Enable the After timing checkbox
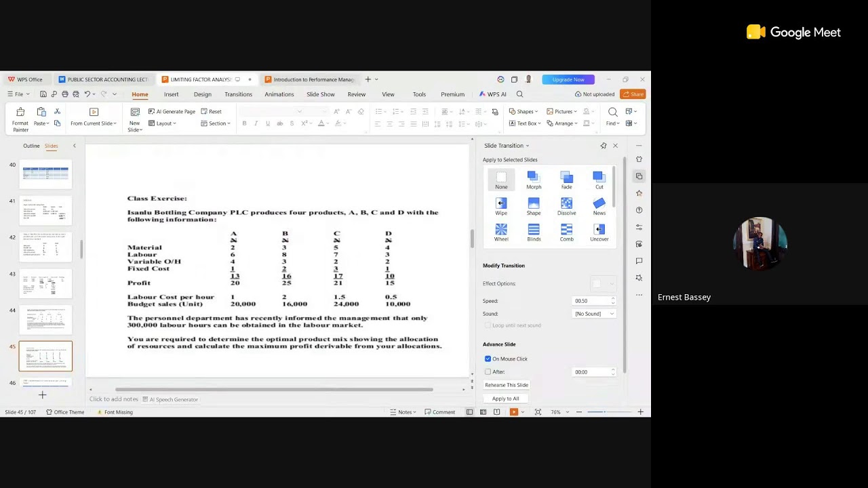 488,371
